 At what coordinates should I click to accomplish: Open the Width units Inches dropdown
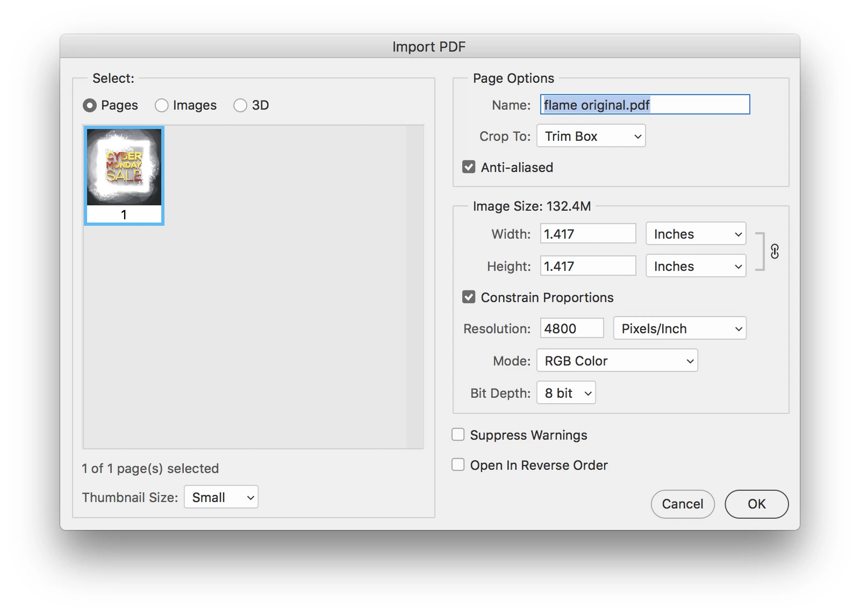[696, 234]
